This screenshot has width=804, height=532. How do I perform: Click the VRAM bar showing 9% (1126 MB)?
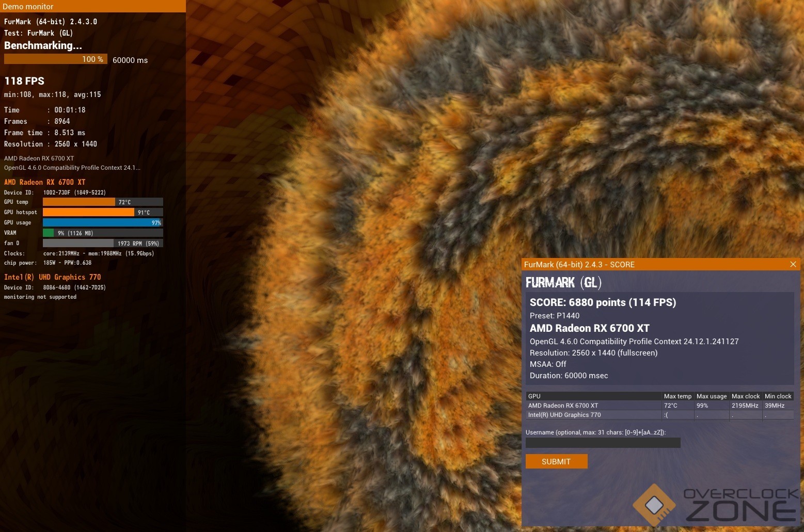[103, 233]
